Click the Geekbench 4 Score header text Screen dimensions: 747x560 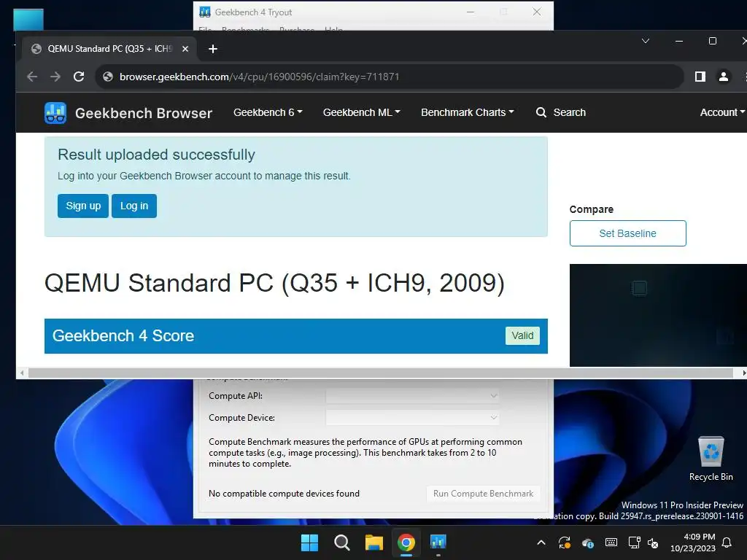123,335
